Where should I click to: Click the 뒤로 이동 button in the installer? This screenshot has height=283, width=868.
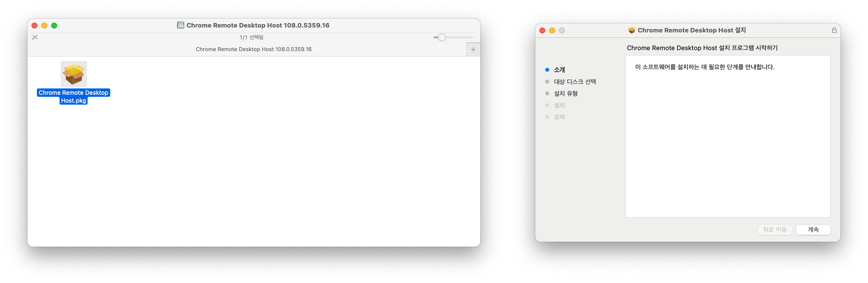point(775,229)
